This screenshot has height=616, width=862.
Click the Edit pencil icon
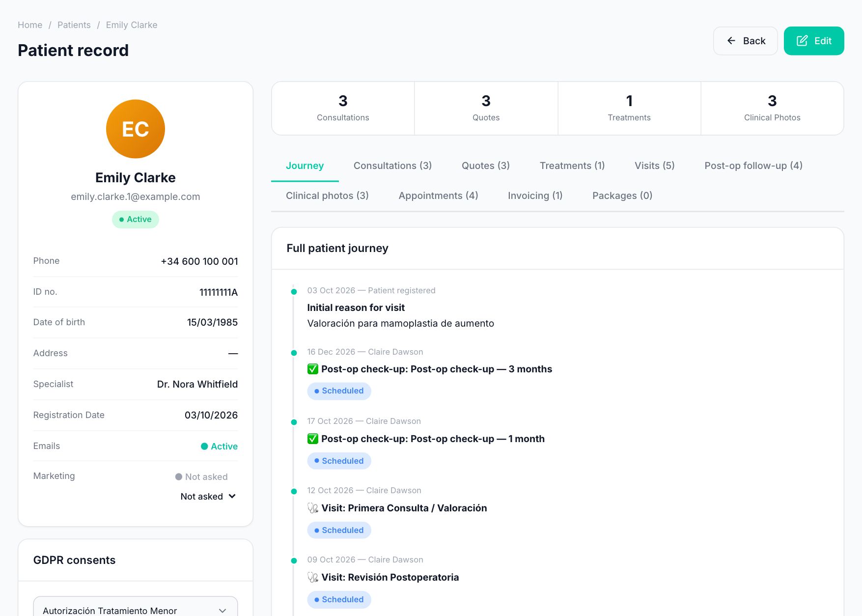[x=802, y=41]
